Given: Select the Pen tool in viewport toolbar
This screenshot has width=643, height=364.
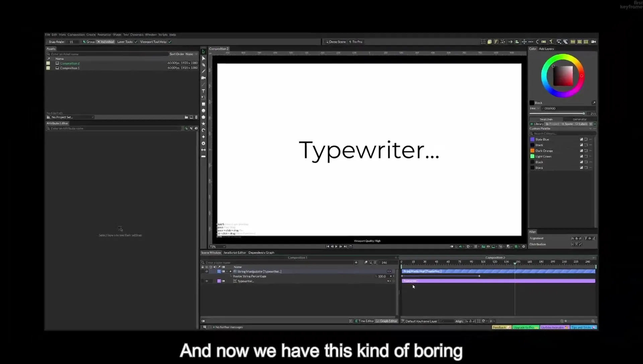Looking at the screenshot, I should pos(203,65).
